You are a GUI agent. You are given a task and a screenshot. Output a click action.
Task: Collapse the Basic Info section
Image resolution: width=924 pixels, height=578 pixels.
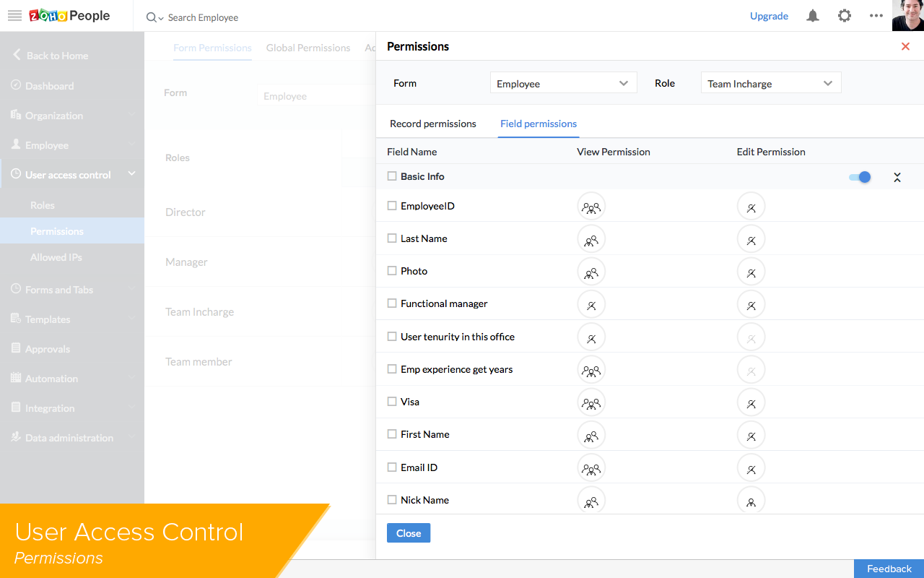point(897,177)
